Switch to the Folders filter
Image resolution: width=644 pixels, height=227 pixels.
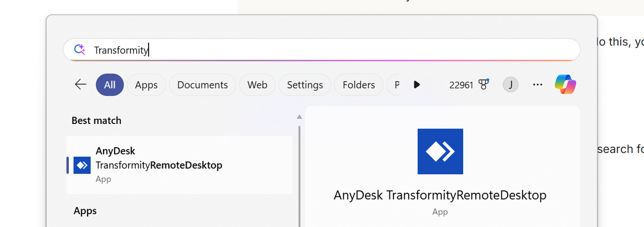358,85
